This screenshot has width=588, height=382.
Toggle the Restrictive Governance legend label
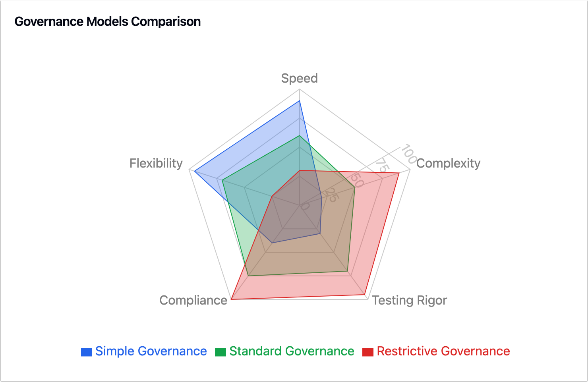tap(443, 351)
